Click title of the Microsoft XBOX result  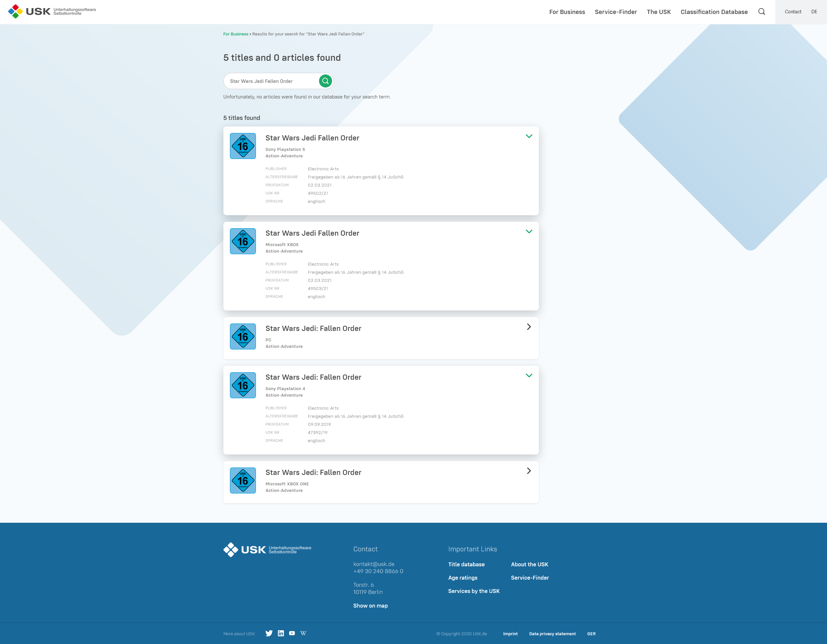pos(312,233)
